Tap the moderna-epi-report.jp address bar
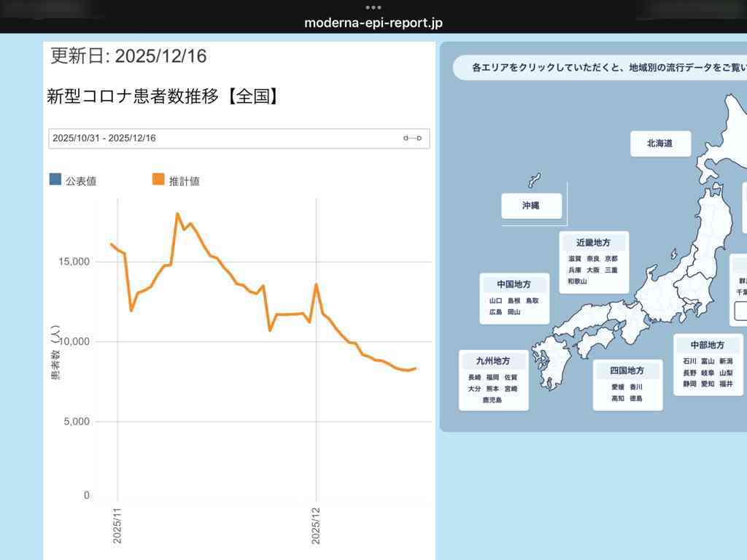The image size is (747, 560). pyautogui.click(x=373, y=23)
